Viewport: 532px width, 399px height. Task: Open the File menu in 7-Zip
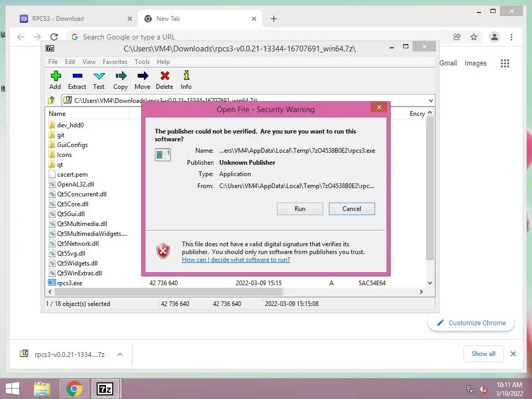click(x=53, y=62)
